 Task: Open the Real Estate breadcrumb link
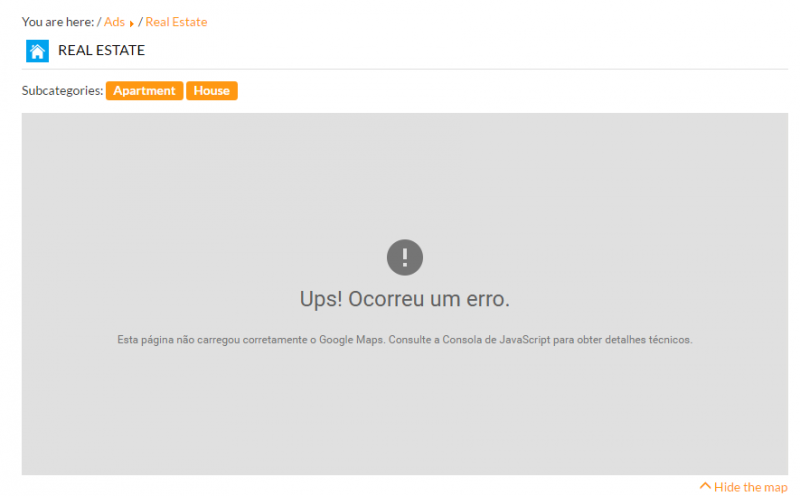pos(176,22)
